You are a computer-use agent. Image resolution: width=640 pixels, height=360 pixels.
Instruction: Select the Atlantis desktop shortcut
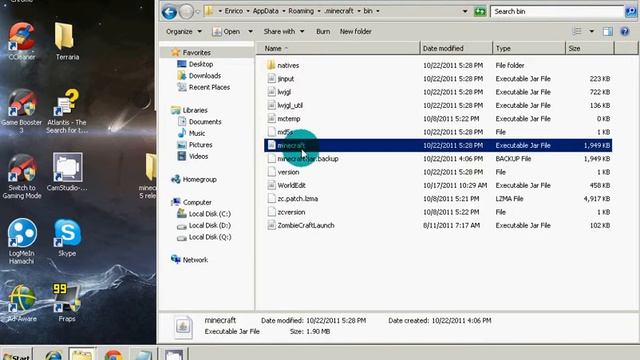pos(67,111)
